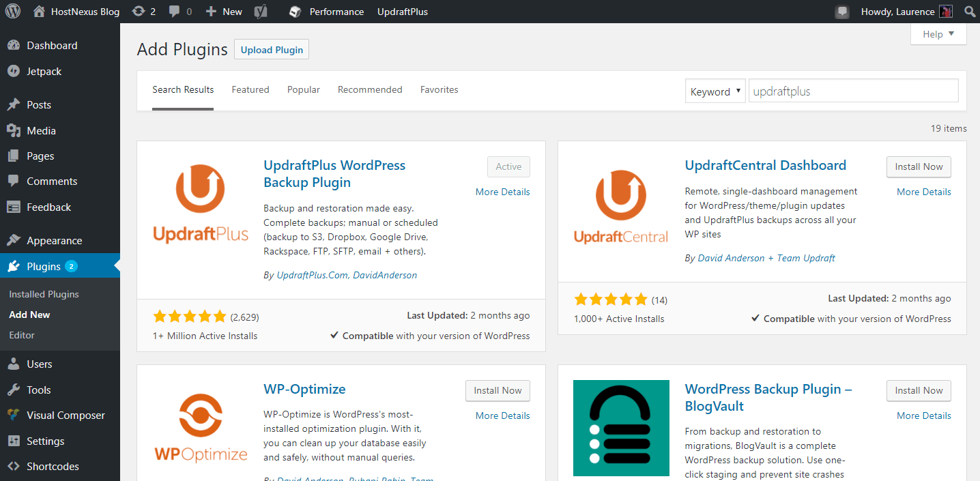Click the Media sidebar icon

pyautogui.click(x=13, y=130)
